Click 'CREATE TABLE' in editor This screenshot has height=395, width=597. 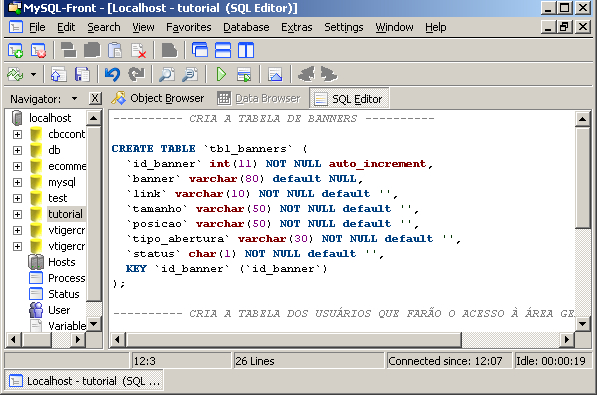(x=153, y=149)
